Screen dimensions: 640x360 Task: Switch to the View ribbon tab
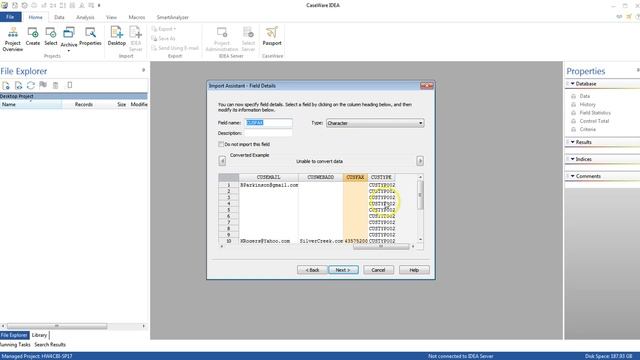click(111, 17)
